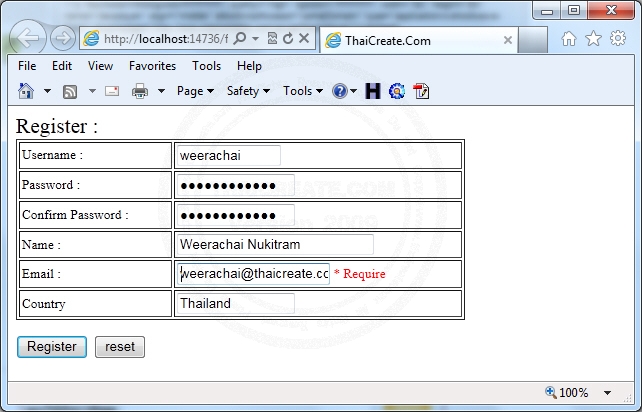Expand the feeds dropdown arrow
Screen dimensions: 642x412
[93, 91]
